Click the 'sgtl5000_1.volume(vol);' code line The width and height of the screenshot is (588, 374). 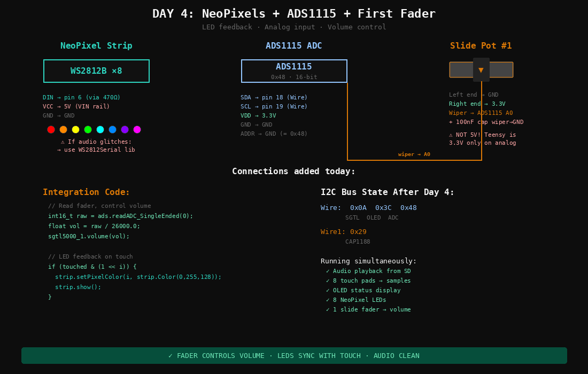(x=89, y=237)
